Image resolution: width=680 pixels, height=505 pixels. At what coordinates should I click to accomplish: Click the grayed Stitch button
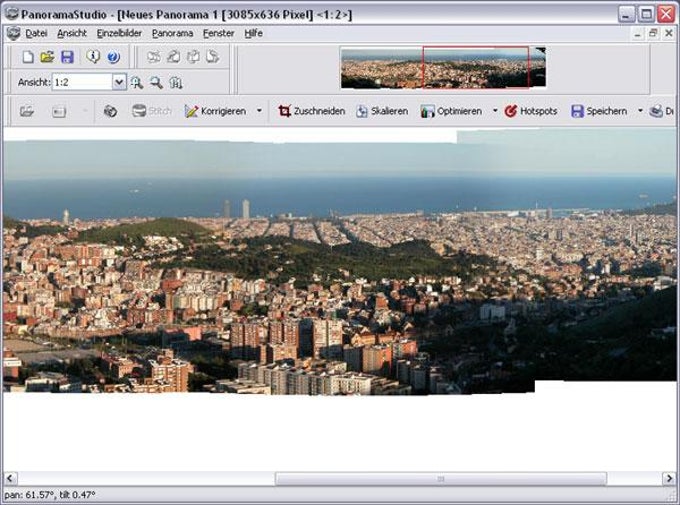click(152, 111)
